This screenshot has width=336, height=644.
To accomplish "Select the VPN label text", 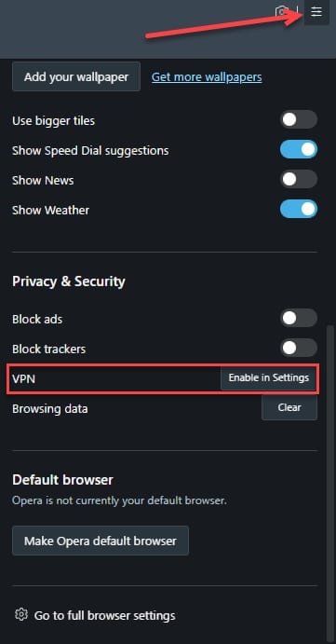I will coord(24,378).
